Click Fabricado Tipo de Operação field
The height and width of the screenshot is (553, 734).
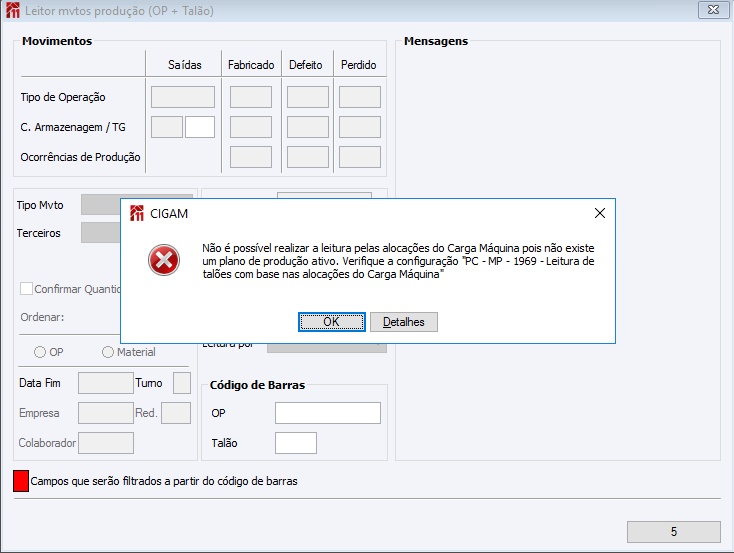251,97
